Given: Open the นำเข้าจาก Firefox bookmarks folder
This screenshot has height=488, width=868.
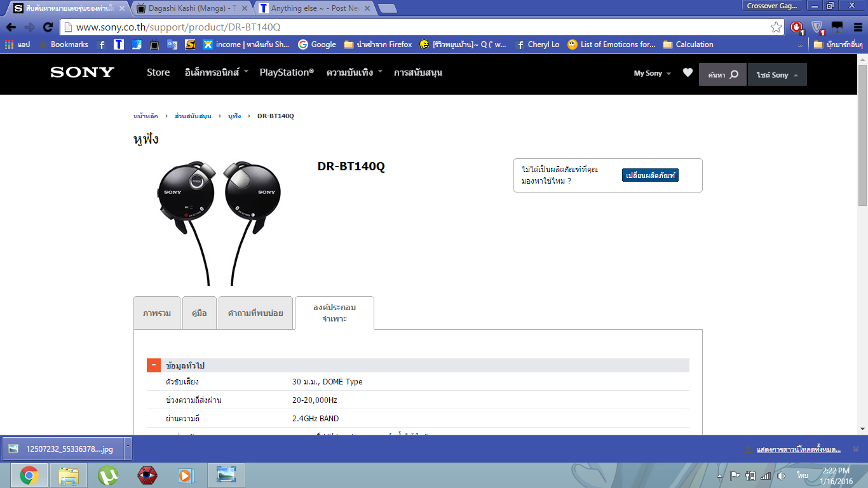Looking at the screenshot, I should (x=377, y=44).
